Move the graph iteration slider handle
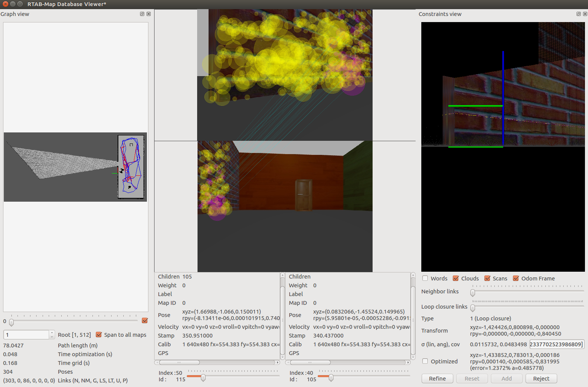 [x=11, y=322]
